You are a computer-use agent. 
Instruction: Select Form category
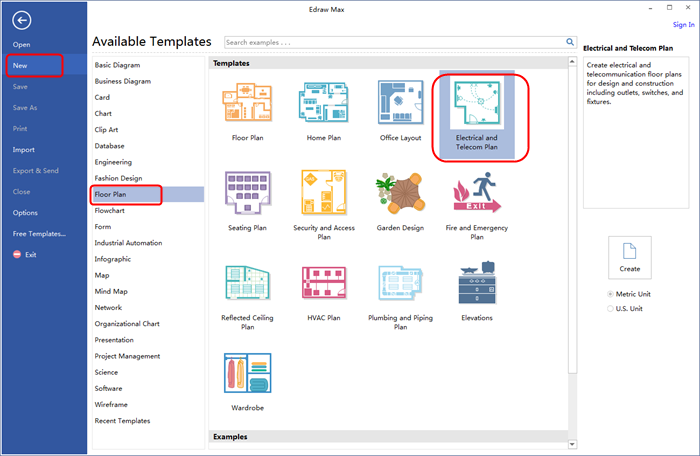[x=103, y=226]
